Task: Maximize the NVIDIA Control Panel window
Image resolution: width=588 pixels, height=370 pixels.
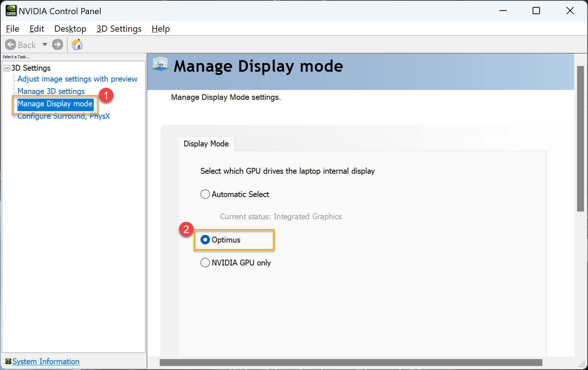Action: [536, 11]
